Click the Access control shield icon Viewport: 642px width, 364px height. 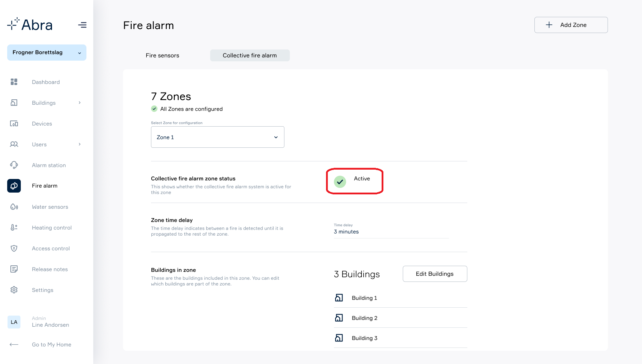[14, 249]
